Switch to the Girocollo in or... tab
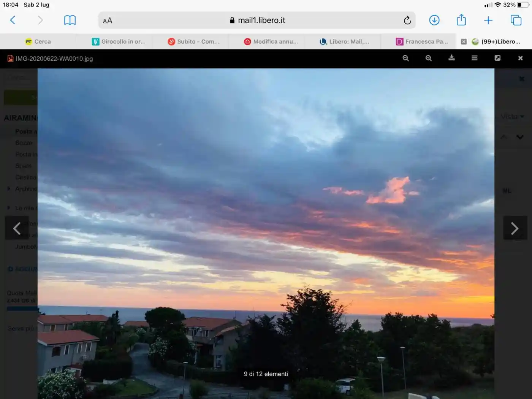532x399 pixels. [x=119, y=42]
